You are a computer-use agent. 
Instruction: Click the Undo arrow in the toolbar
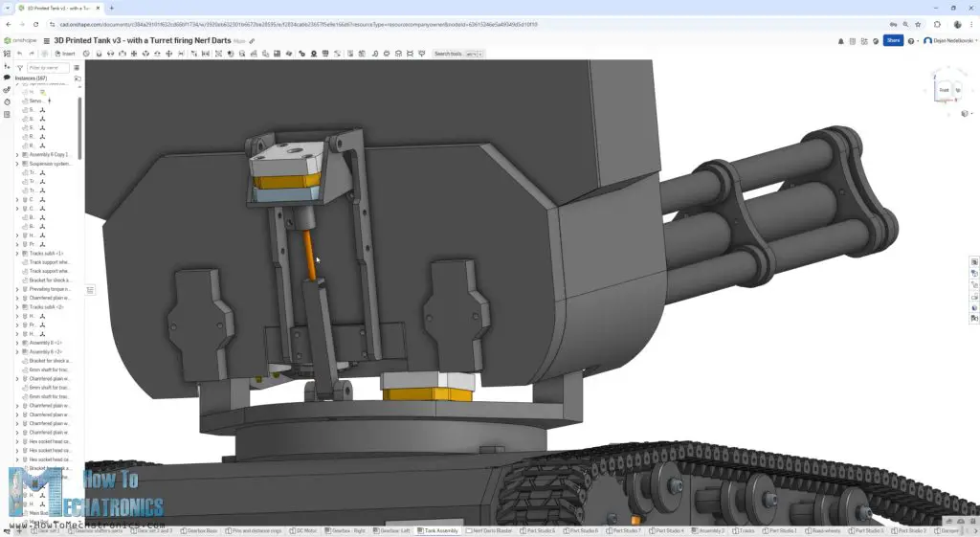(x=20, y=54)
